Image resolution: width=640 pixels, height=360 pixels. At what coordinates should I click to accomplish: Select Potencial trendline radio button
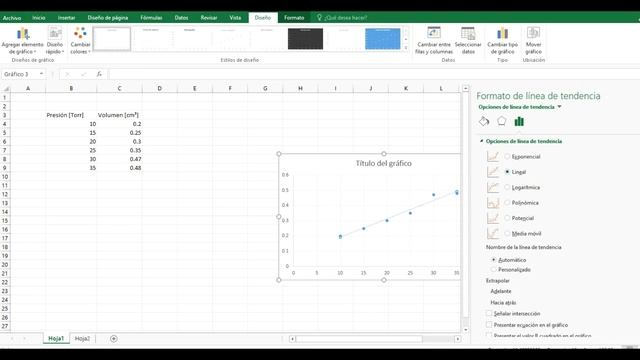point(507,218)
